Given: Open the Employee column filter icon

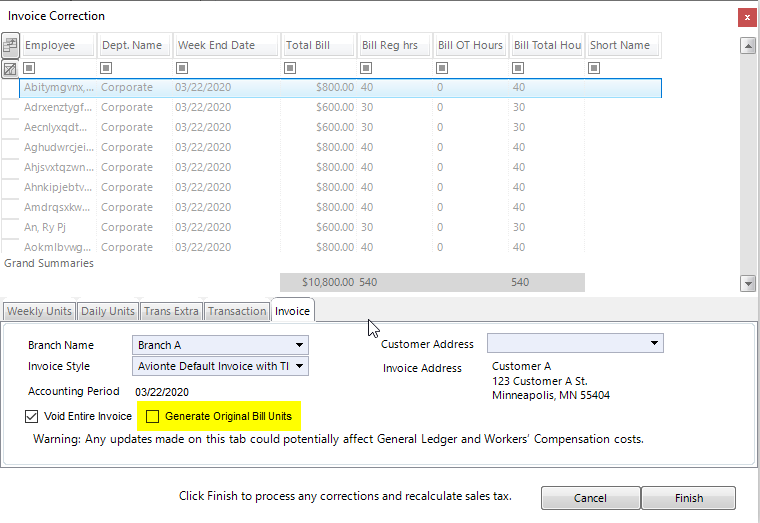Looking at the screenshot, I should coord(29,68).
